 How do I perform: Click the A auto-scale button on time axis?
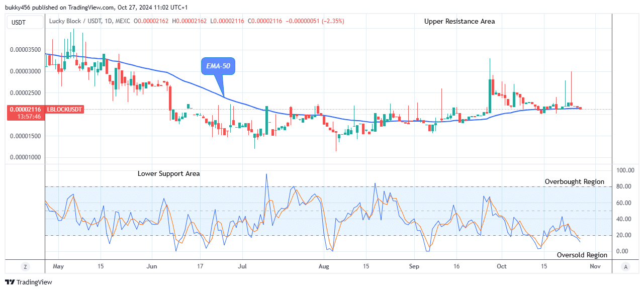[x=626, y=266]
